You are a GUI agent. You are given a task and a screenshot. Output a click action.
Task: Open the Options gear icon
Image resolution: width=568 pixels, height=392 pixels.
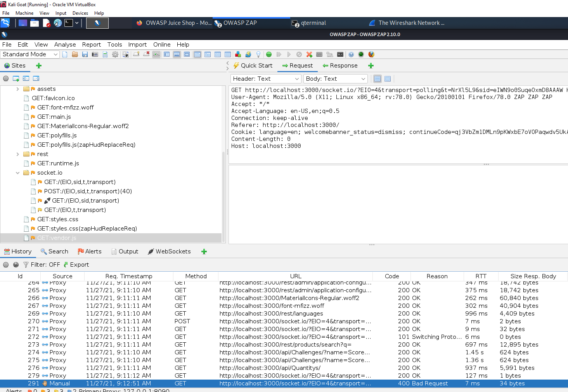(x=115, y=54)
